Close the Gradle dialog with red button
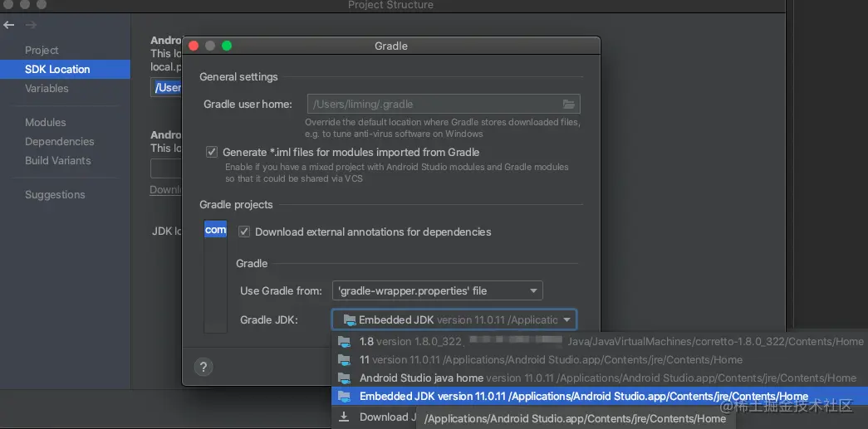 click(194, 46)
